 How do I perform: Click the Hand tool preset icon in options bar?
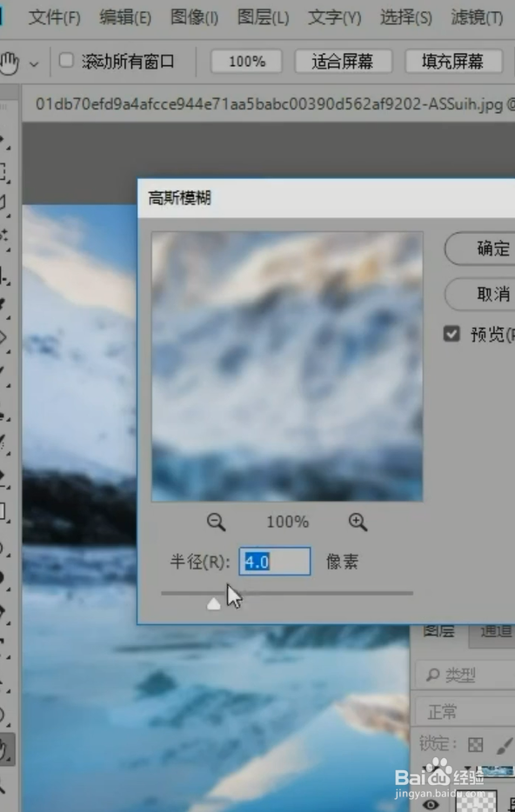(x=9, y=63)
